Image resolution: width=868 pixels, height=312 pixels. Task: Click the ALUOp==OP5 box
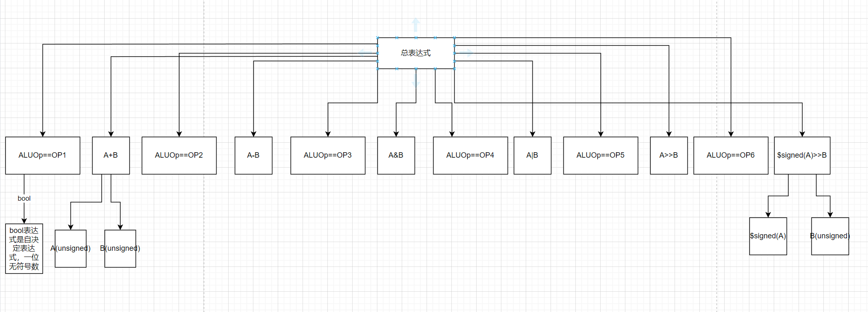pos(601,155)
